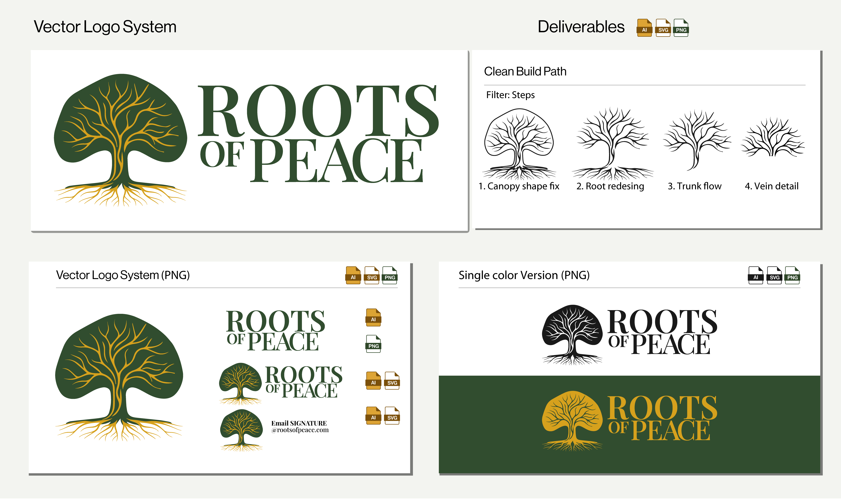Screen dimensions: 841x504
Task: Click the PNG file icon beside Deliverables
Action: 681,28
